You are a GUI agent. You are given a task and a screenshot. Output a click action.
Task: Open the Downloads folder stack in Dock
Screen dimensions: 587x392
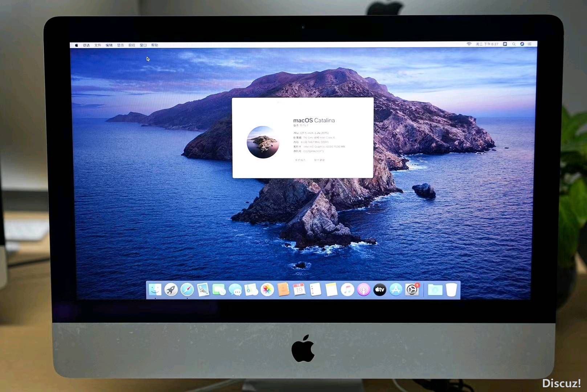435,290
